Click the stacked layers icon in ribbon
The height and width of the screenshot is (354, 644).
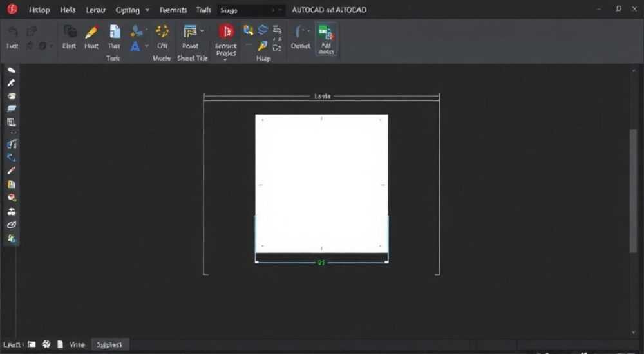[263, 30]
